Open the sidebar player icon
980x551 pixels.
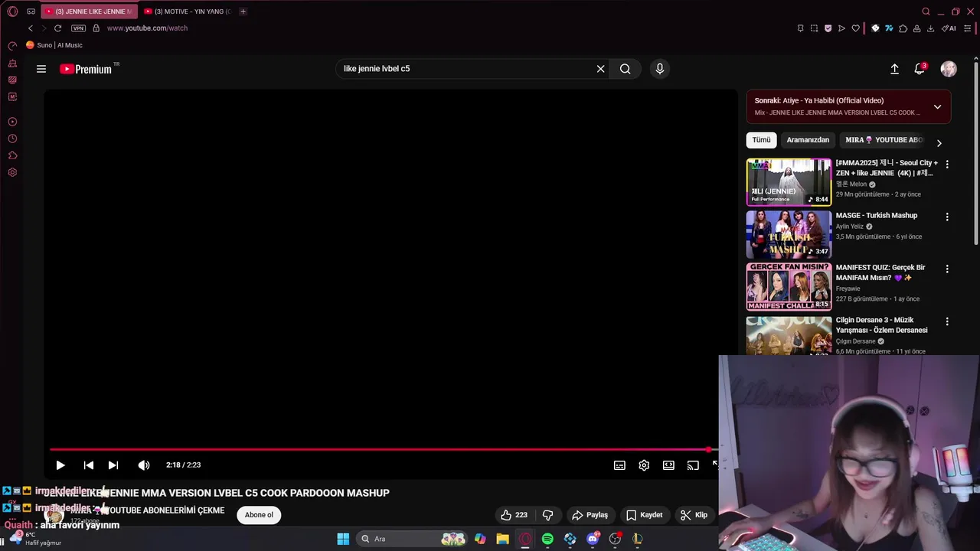12,122
